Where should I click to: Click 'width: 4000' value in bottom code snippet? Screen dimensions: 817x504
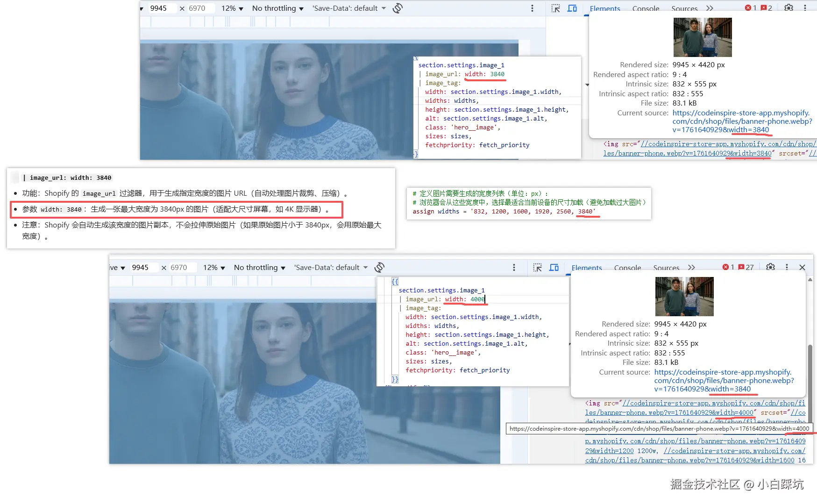coord(465,299)
